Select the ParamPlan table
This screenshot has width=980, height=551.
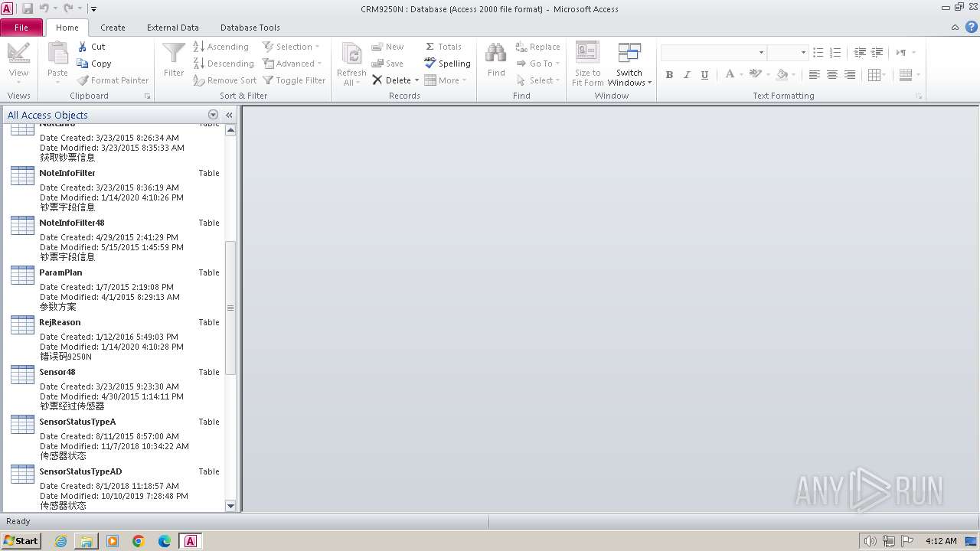coord(115,289)
